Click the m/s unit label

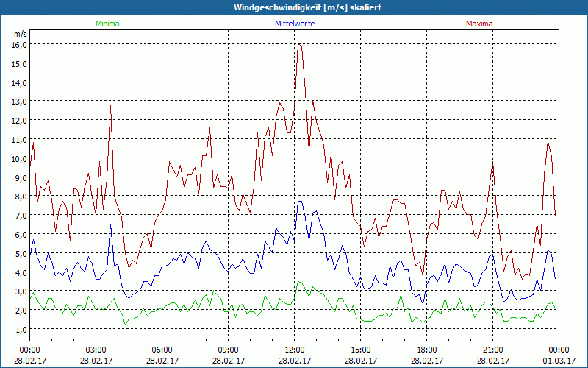coord(21,34)
